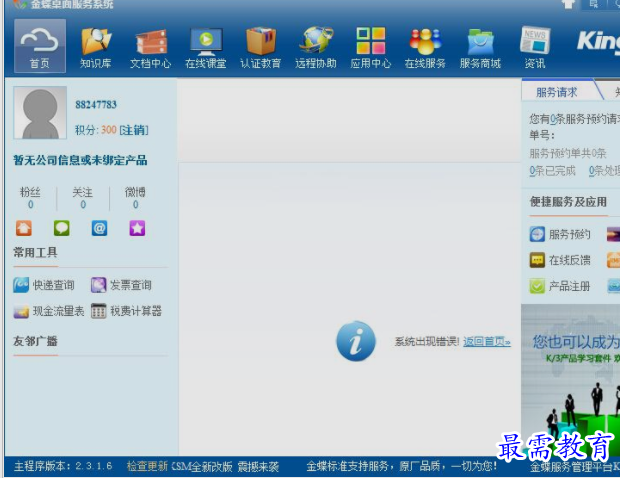620x478 pixels.
Task: Click the blue @ mentions icon
Action: [x=99, y=228]
